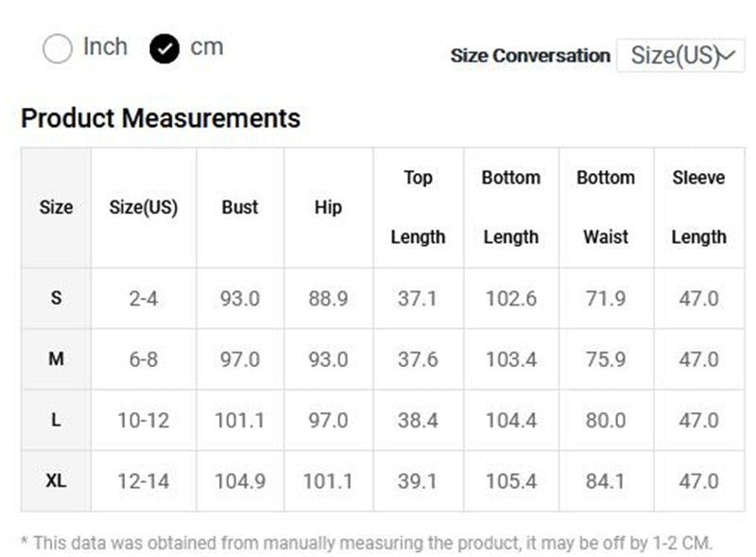
Task: Select the XL size row label
Action: [56, 480]
